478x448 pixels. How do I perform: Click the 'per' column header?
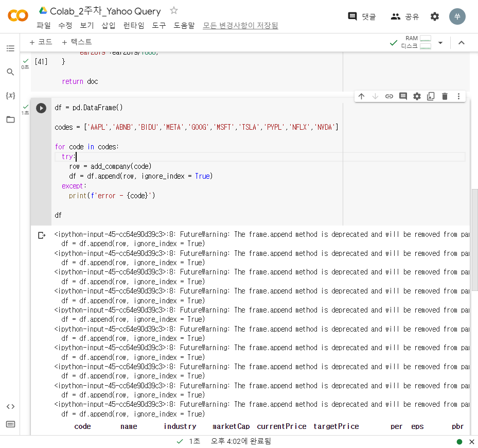[x=396, y=426]
